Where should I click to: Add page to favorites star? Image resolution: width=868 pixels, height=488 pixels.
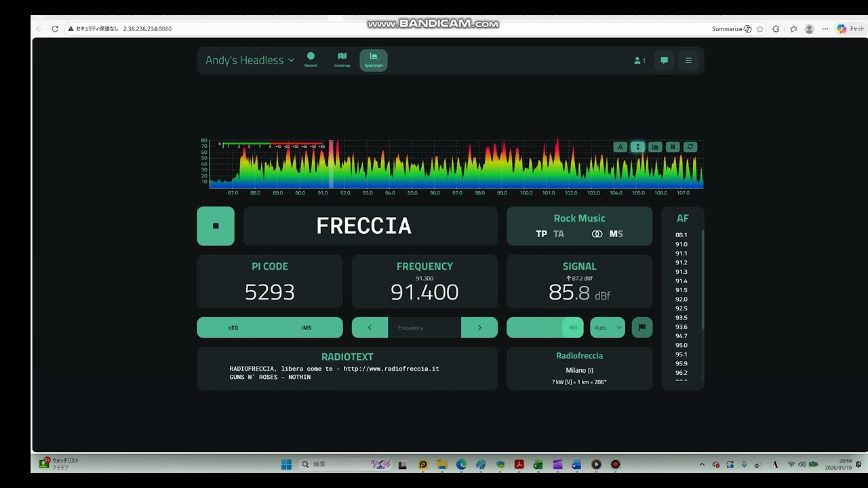point(760,29)
